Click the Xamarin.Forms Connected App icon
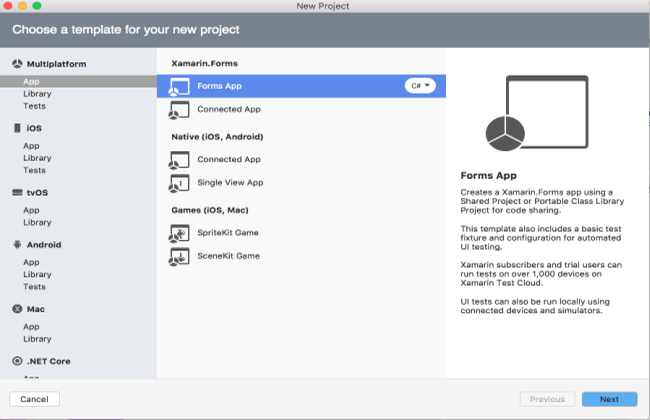This screenshot has width=650, height=420. (179, 110)
